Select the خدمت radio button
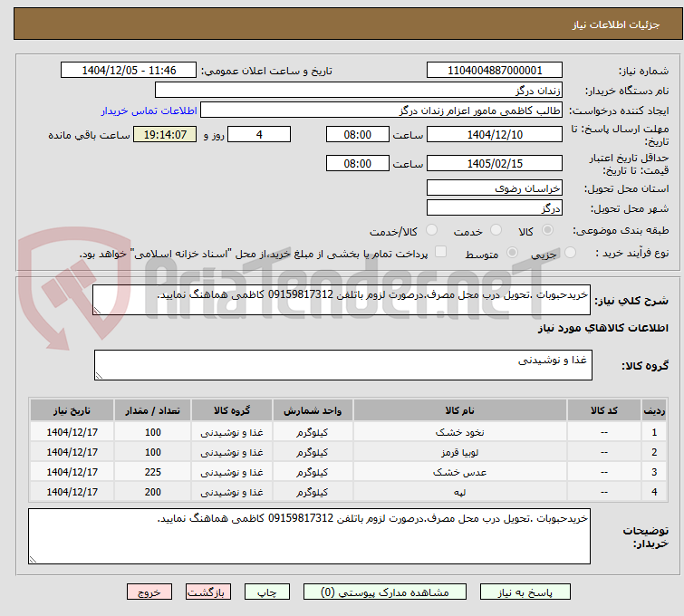This screenshot has width=684, height=616. click(496, 230)
